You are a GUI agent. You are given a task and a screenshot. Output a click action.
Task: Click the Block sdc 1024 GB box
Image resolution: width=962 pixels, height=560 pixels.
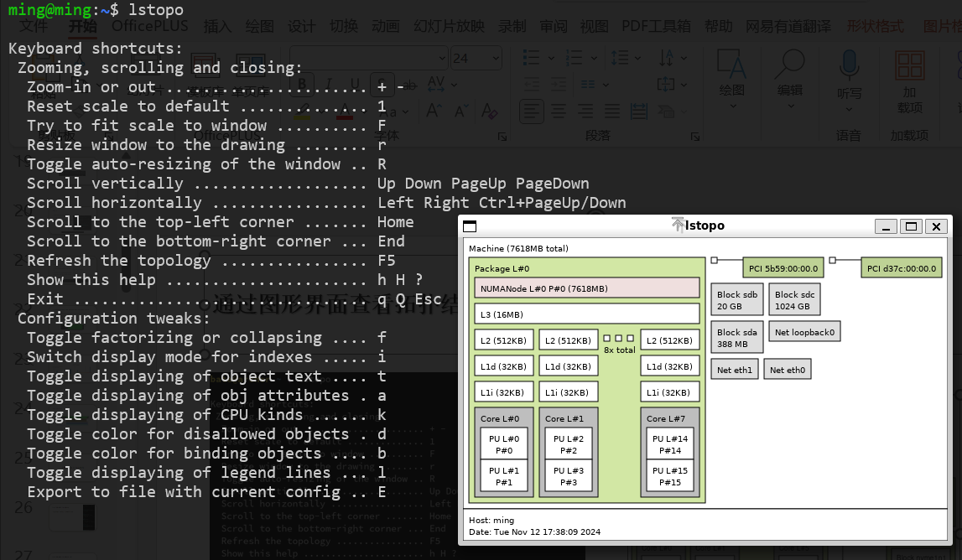[x=794, y=300]
